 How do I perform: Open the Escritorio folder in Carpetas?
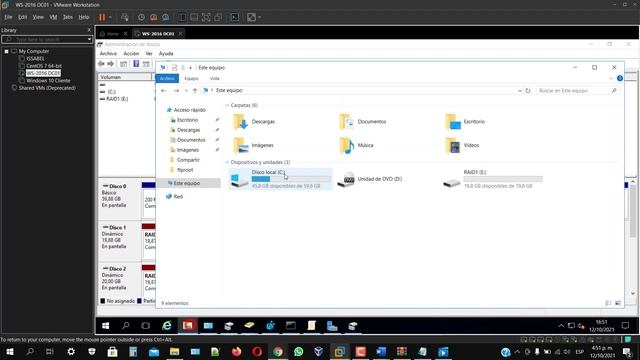click(x=465, y=122)
